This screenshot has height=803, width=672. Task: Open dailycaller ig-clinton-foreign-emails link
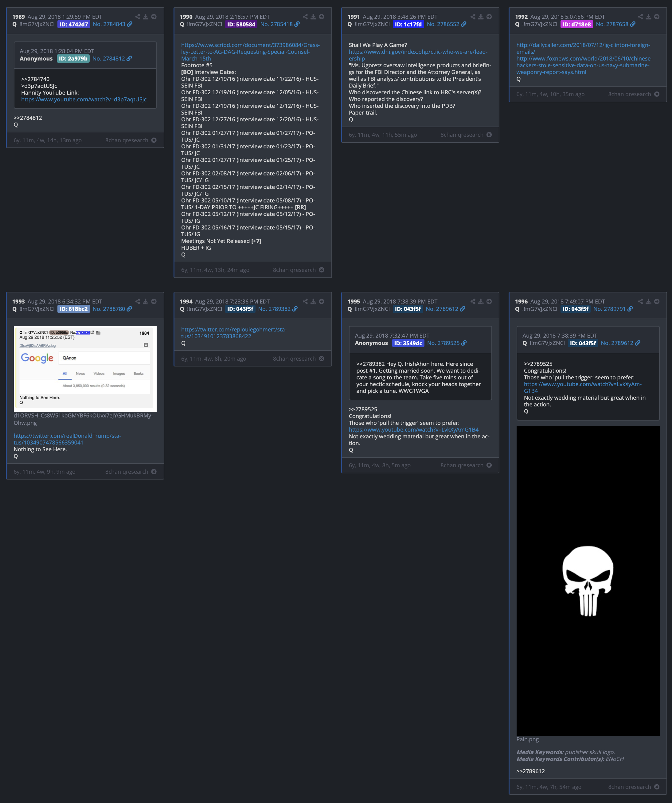583,48
